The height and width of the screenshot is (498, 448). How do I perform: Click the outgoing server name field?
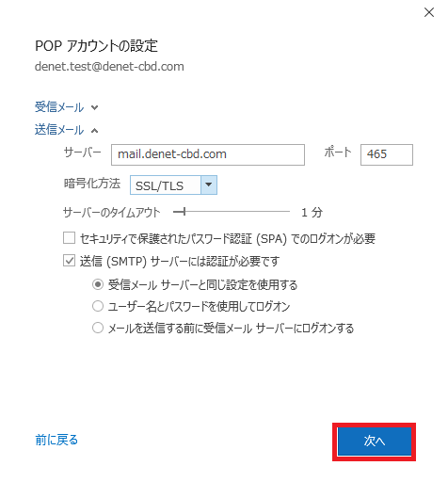pos(208,154)
